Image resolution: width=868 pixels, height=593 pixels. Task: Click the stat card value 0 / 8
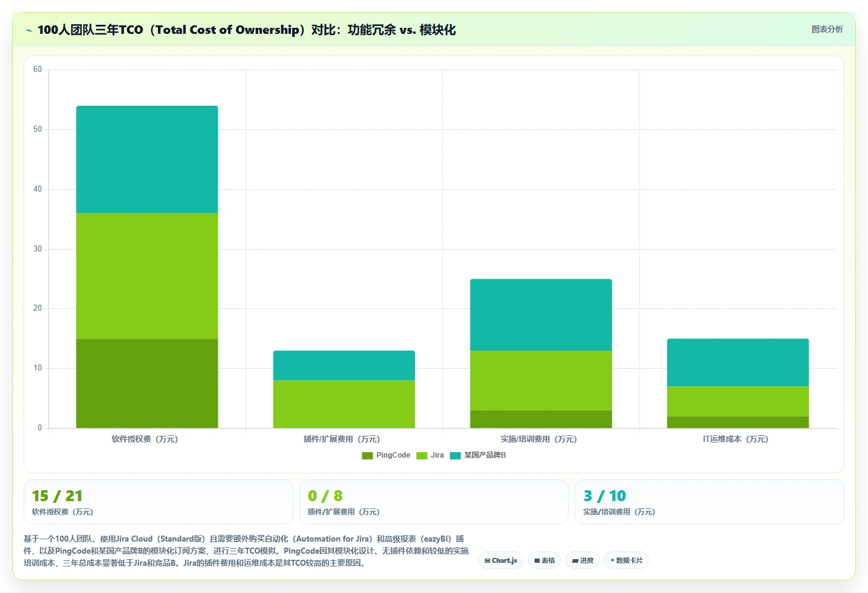click(325, 496)
